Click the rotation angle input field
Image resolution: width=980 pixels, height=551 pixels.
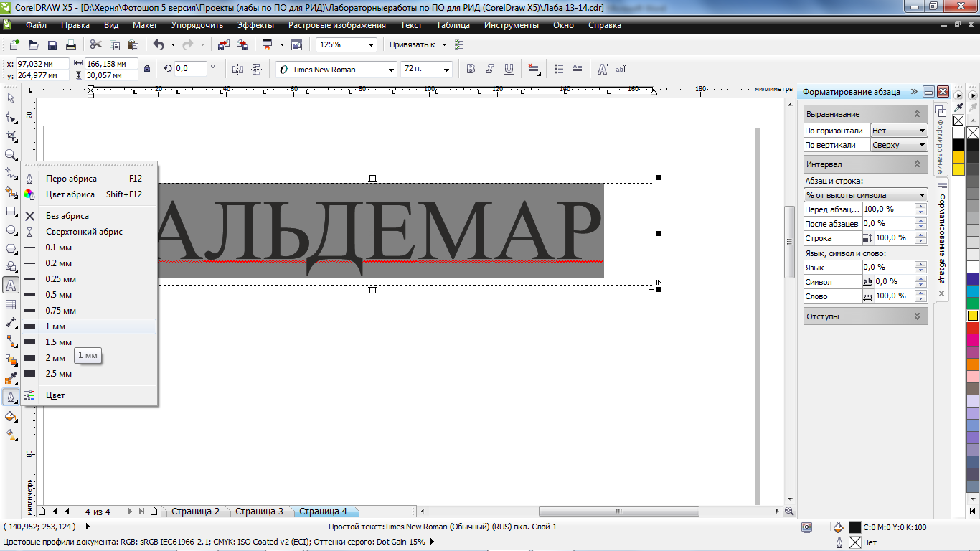(189, 69)
